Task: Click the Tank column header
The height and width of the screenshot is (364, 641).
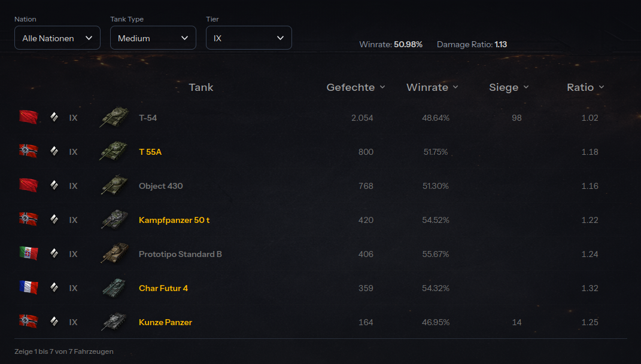Action: coord(201,87)
